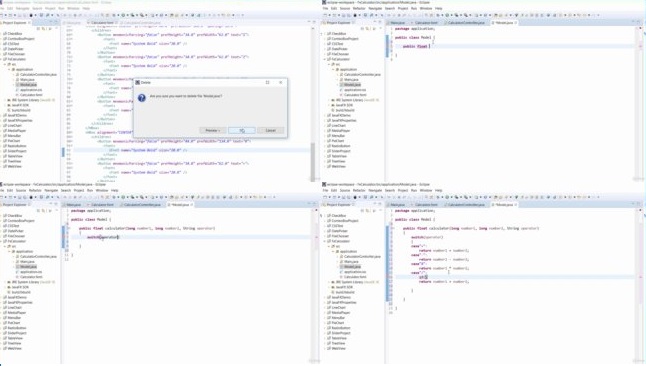Viewport: 646px width, 366px height.
Task: Collapse All in Project Explorer, Delete-dialog window
Action: (x=38, y=28)
